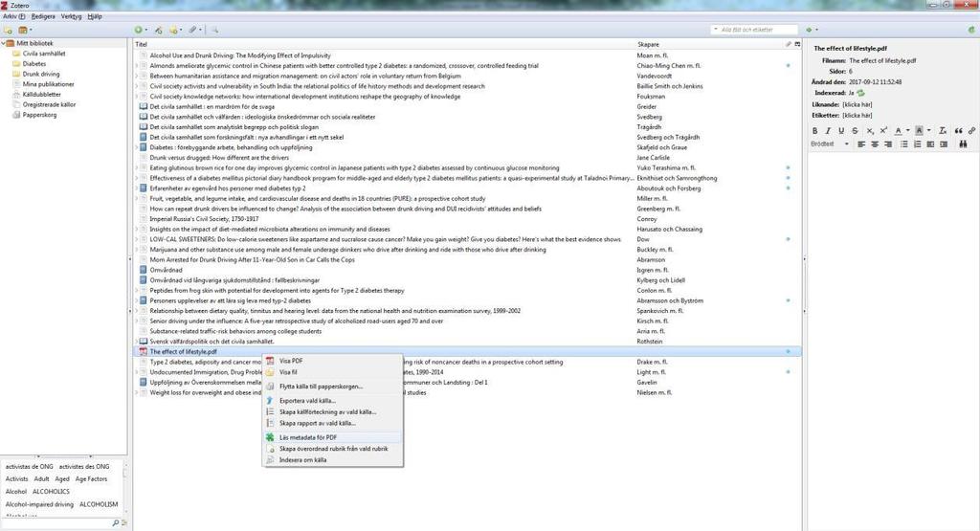Open the new note toolbar dropdown
The width and height of the screenshot is (980, 531).
pos(176,30)
